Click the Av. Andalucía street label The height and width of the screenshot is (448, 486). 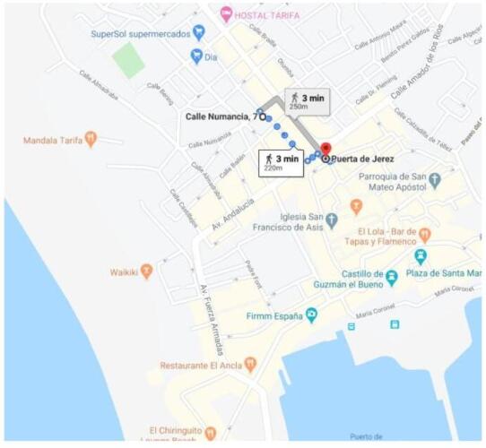coord(233,214)
